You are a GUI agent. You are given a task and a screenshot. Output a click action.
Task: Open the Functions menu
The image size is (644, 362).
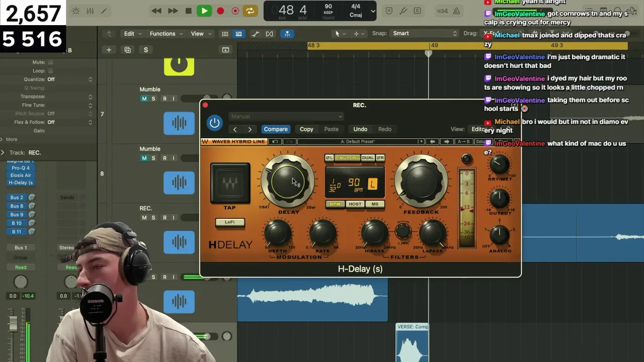tap(166, 34)
